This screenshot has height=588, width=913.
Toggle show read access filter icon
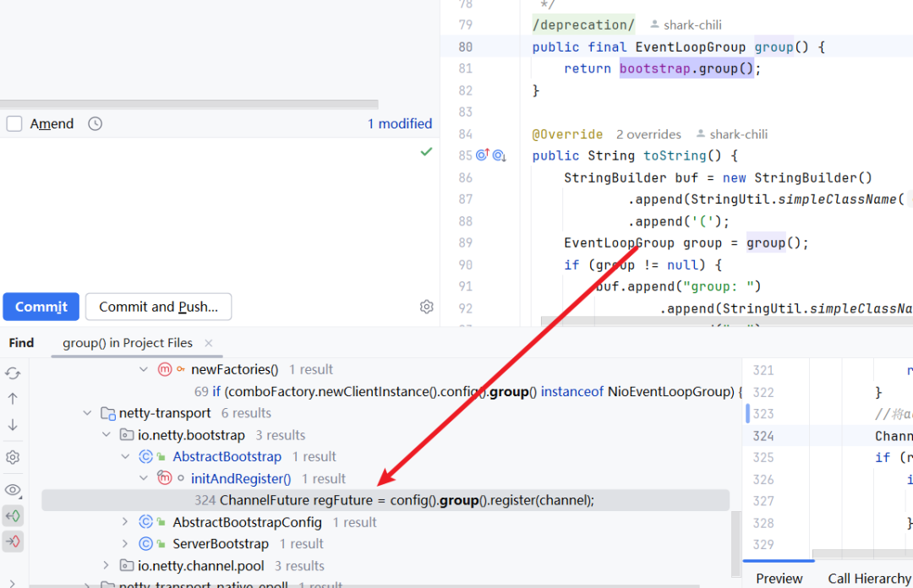pos(13,516)
